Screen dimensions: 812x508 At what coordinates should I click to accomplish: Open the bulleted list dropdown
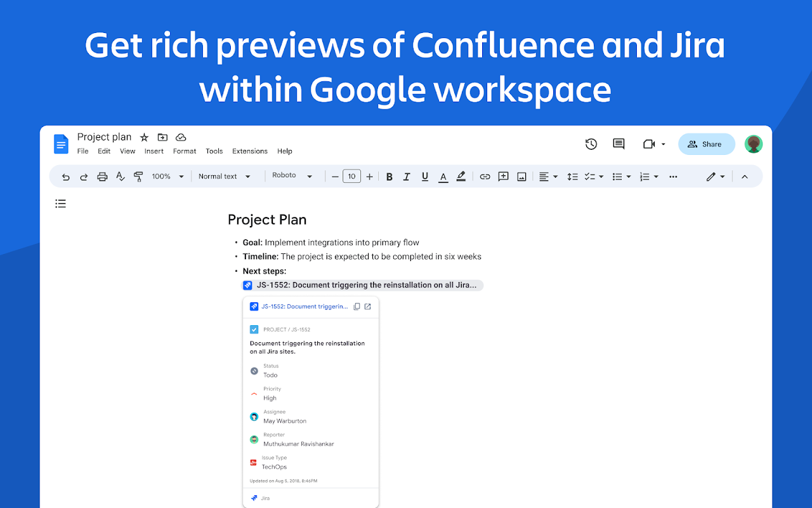(622, 177)
